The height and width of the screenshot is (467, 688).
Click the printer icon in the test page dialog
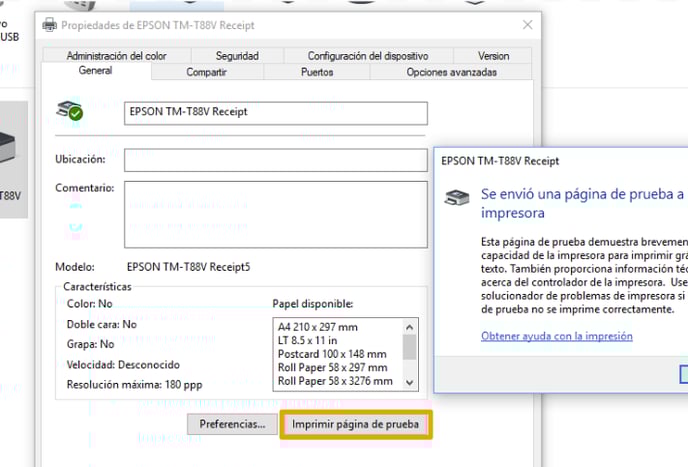[x=457, y=198]
